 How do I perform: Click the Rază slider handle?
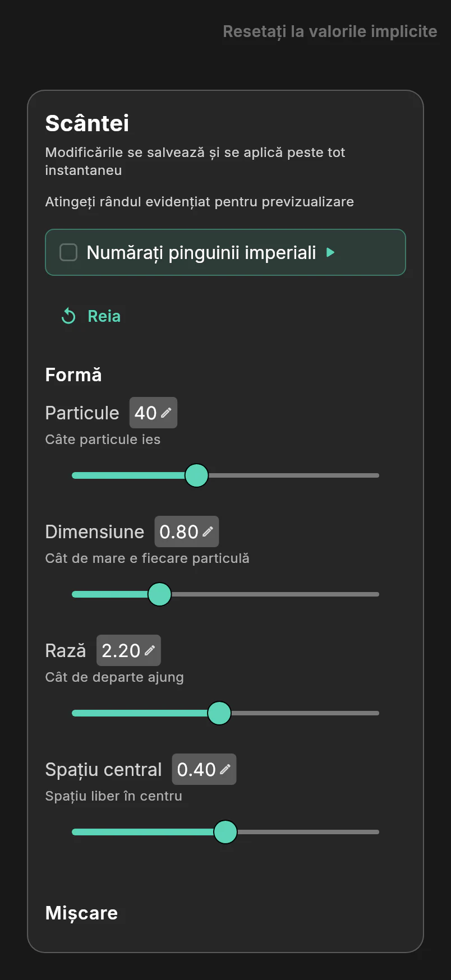[x=219, y=713]
